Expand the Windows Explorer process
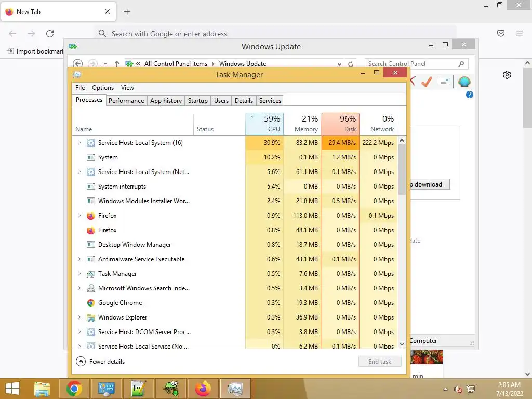Screen dimensions: 532x399 tap(79, 317)
